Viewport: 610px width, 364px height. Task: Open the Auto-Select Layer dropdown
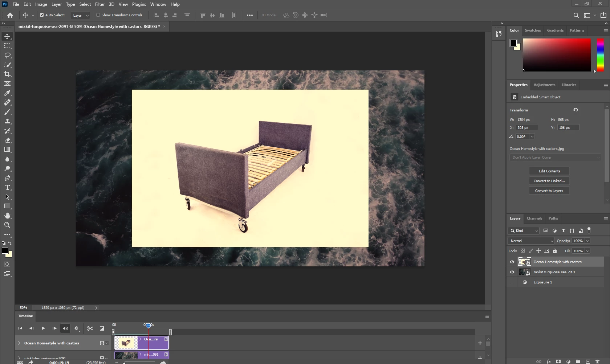(80, 15)
